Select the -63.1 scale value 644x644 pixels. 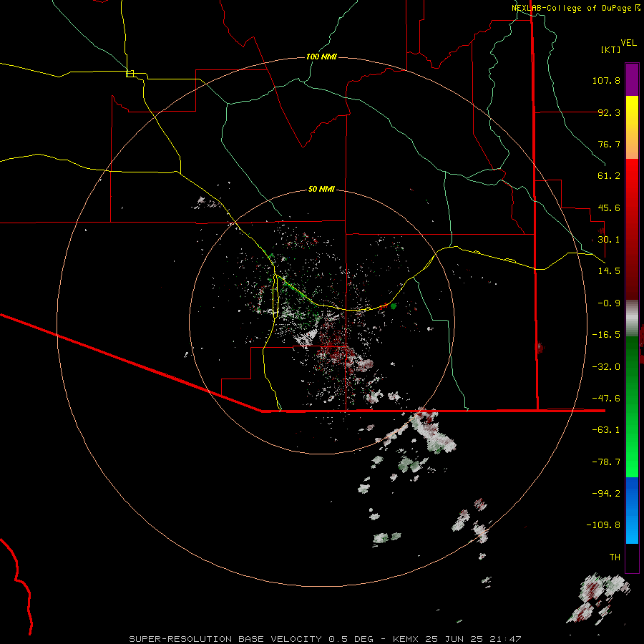click(606, 430)
